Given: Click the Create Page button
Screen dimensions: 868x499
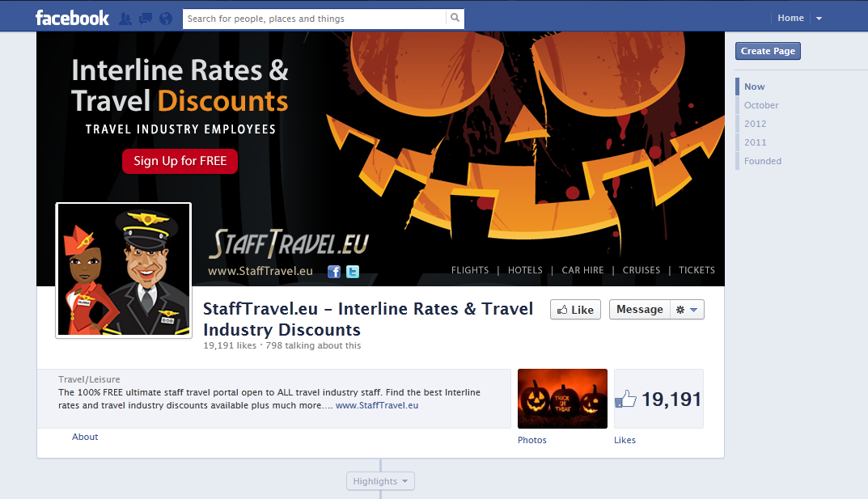Looking at the screenshot, I should click(768, 51).
